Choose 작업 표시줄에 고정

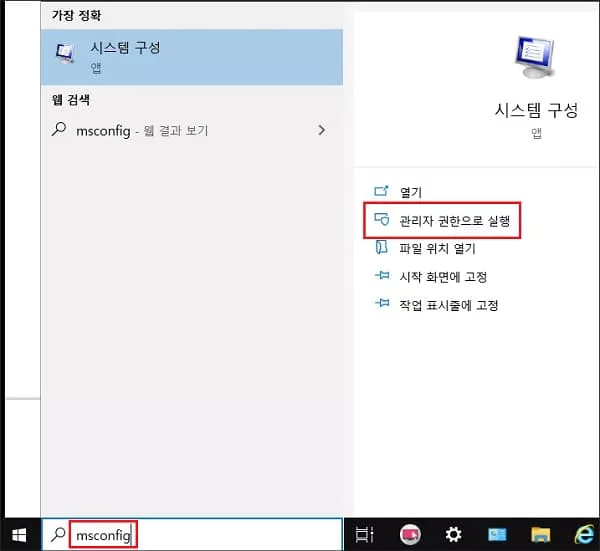pyautogui.click(x=448, y=305)
